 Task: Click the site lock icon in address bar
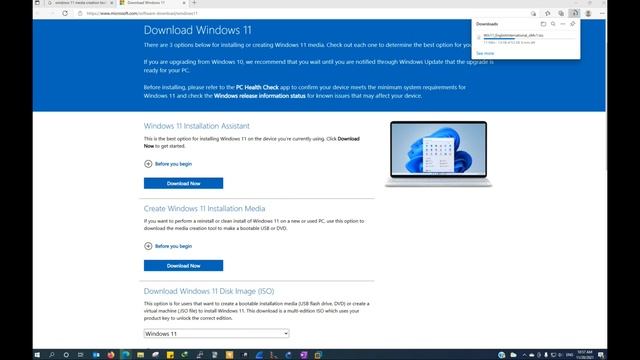[x=80, y=13]
